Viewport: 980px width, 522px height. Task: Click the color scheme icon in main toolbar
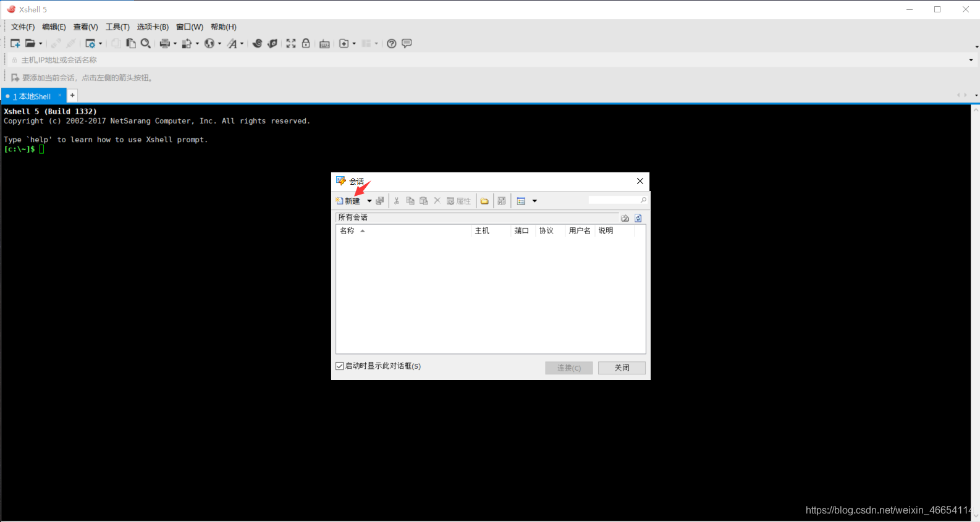click(187, 43)
